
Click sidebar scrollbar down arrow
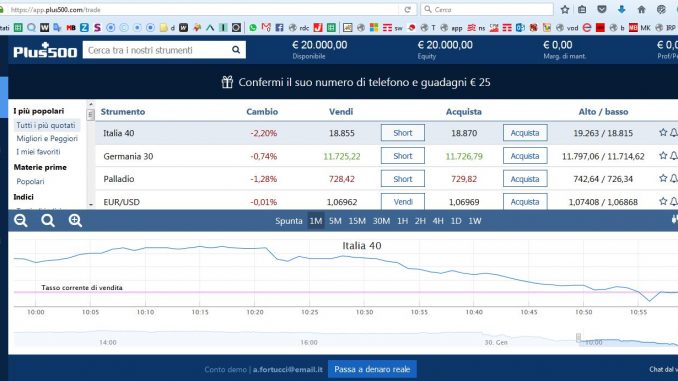click(90, 205)
